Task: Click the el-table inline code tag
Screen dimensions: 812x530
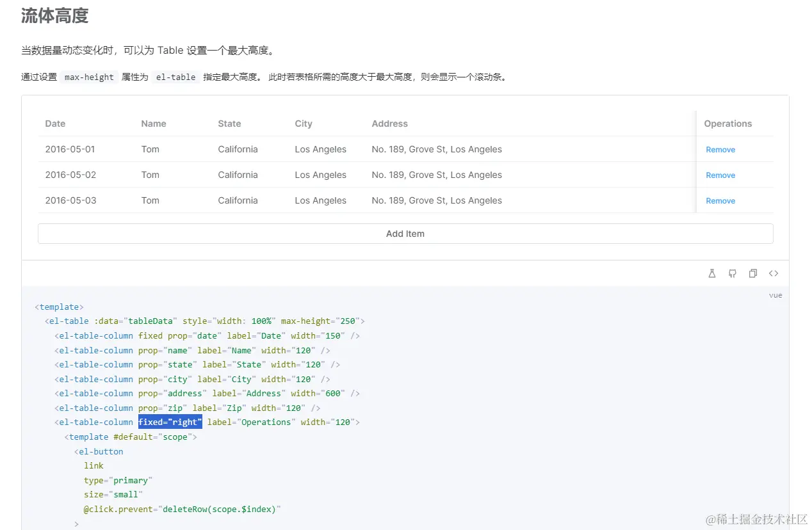Action: tap(175, 77)
